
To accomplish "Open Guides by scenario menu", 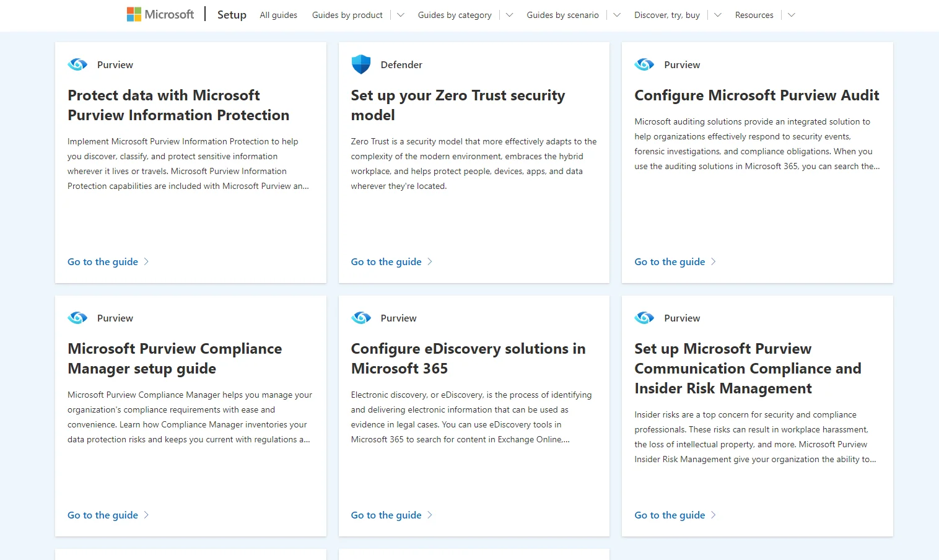I will tap(563, 15).
